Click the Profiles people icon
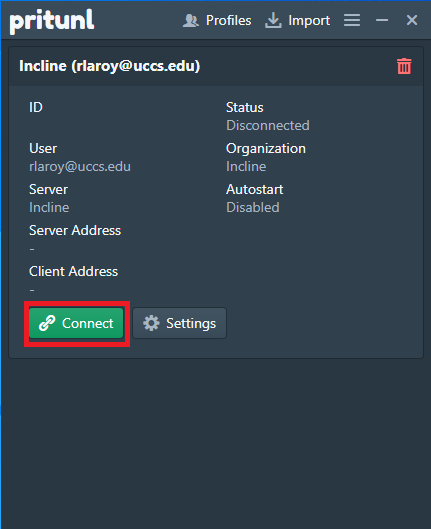 tap(191, 21)
